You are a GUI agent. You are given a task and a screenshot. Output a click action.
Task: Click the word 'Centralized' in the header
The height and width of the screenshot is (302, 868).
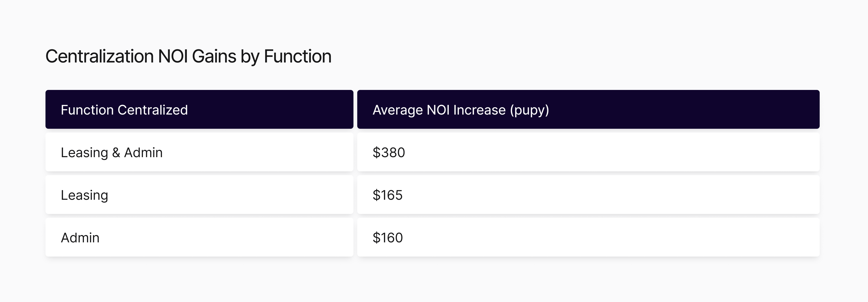153,110
